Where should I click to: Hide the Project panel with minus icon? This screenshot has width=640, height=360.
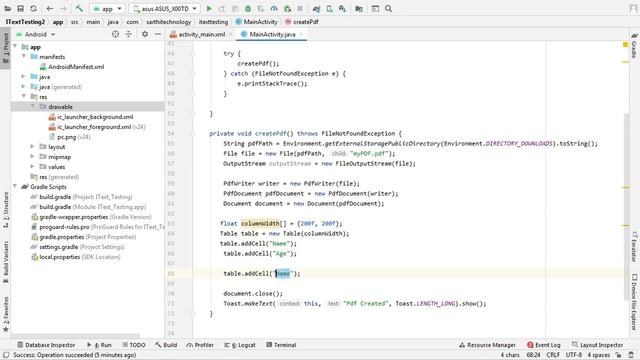(x=158, y=34)
